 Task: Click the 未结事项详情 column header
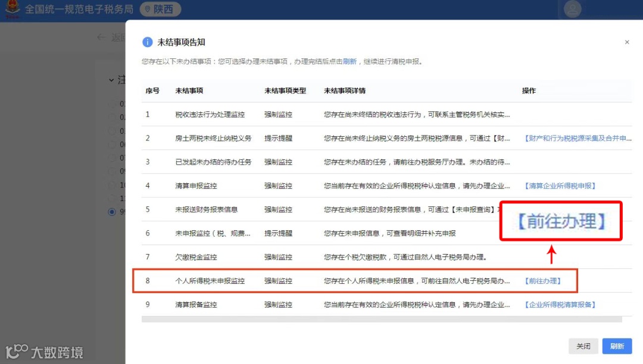345,90
